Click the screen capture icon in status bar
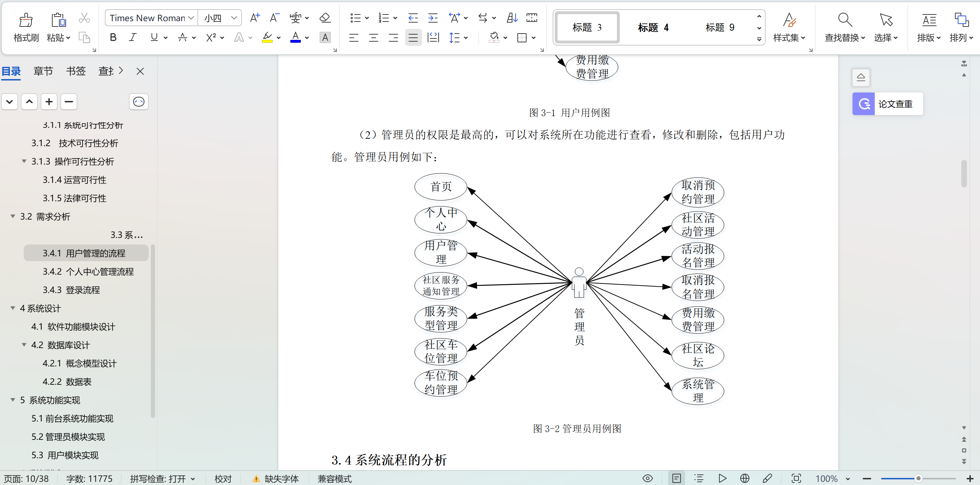The width and height of the screenshot is (980, 485). point(797,479)
